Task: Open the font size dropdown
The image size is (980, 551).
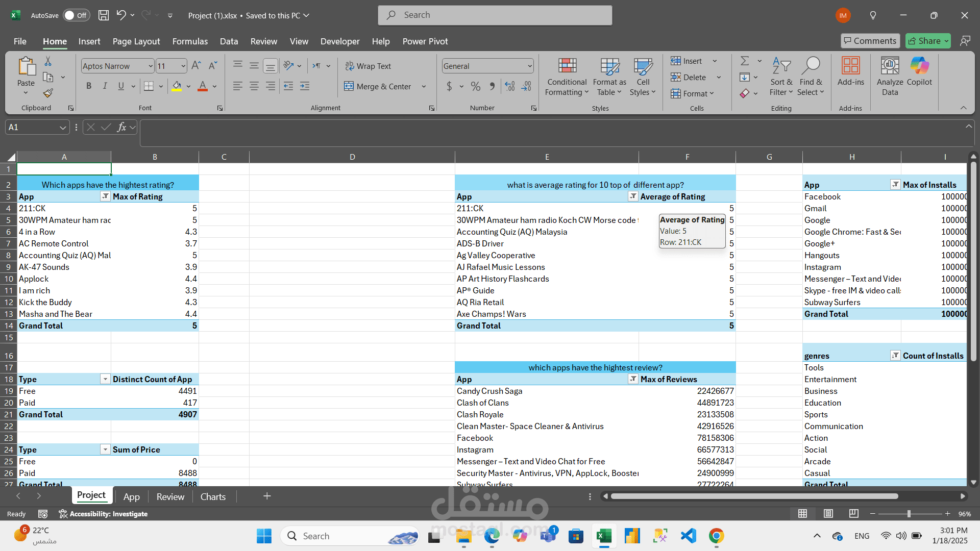Action: [x=183, y=66]
